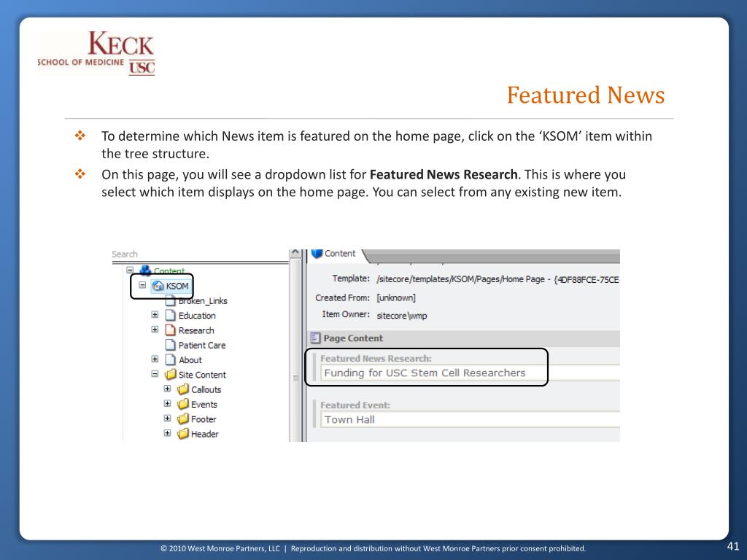Expand the Footer folder
The height and width of the screenshot is (560, 747).
pyautogui.click(x=167, y=418)
